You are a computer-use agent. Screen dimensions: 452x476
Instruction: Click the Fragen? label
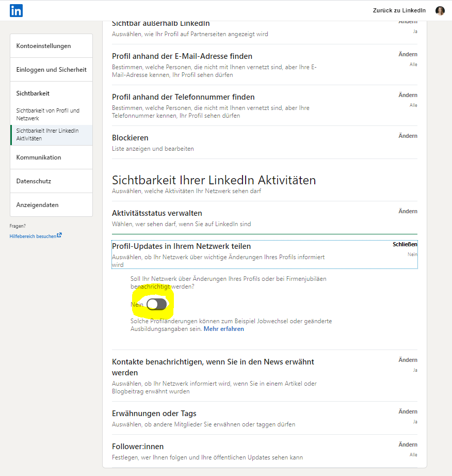[x=18, y=226]
